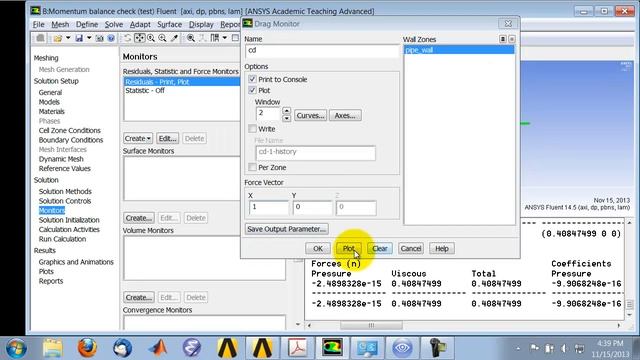Open the Create dropdown under Residuals monitors

[x=138, y=138]
